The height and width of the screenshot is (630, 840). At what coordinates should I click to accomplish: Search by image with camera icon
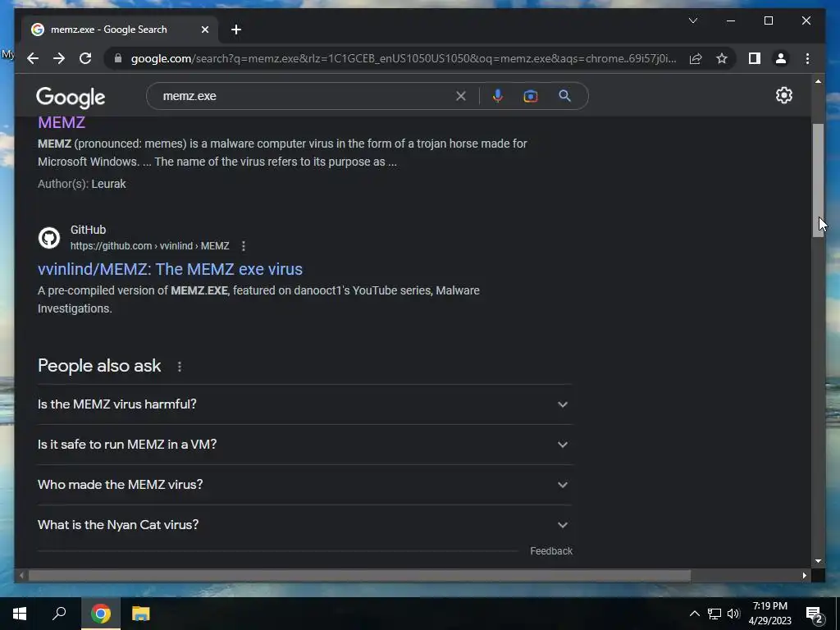coord(531,96)
